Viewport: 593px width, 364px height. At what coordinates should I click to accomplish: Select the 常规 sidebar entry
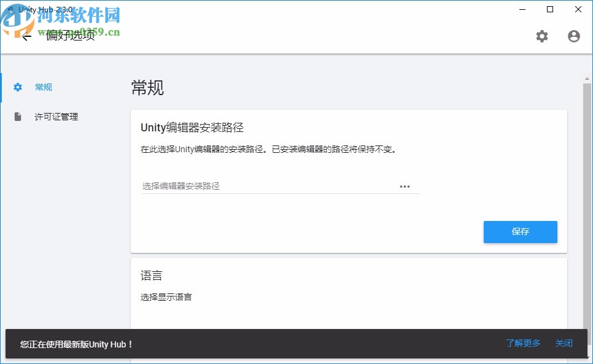pyautogui.click(x=43, y=87)
